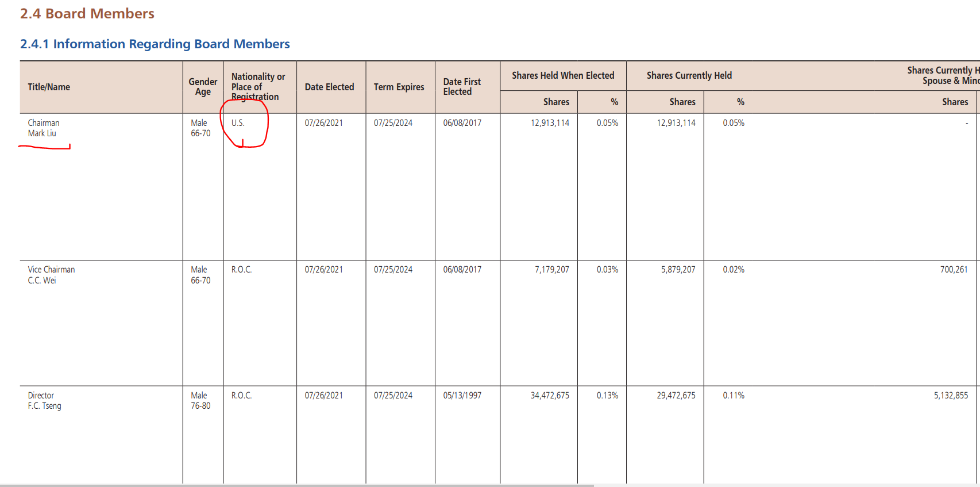Viewport: 980px width, 487px height.
Task: Click the 0.13% percentage in Tseng's row
Action: coord(607,396)
